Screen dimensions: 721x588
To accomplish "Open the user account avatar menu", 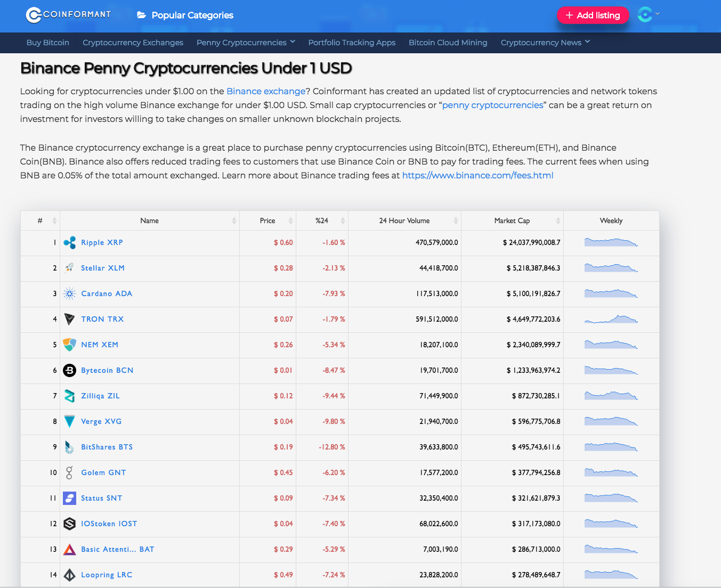I will click(x=648, y=14).
